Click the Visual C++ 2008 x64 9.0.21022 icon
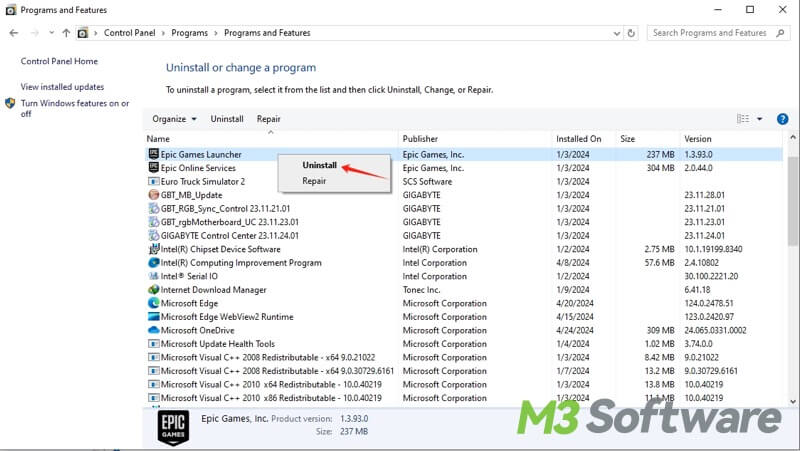The width and height of the screenshot is (800, 451). [x=154, y=357]
